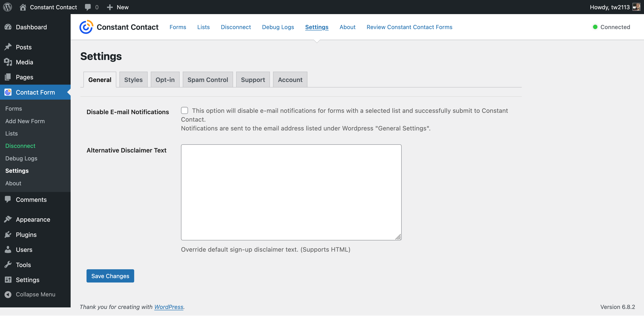Enable the Disable E-mail Notifications checkbox
644x316 pixels.
tap(185, 110)
